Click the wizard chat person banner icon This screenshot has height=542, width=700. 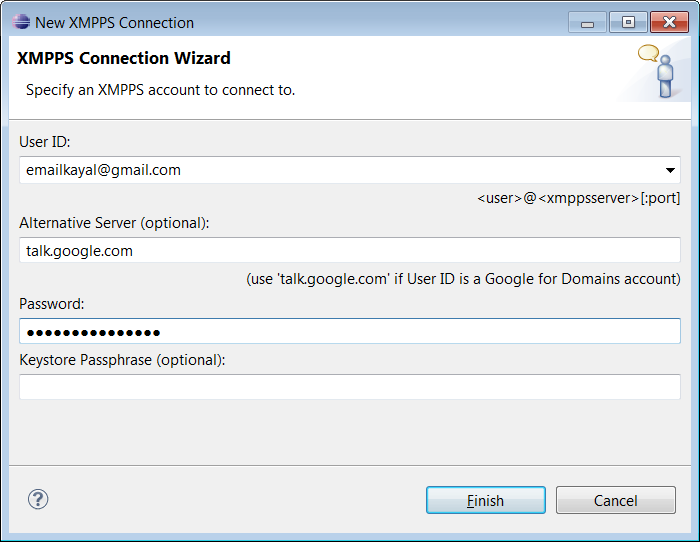(x=658, y=70)
